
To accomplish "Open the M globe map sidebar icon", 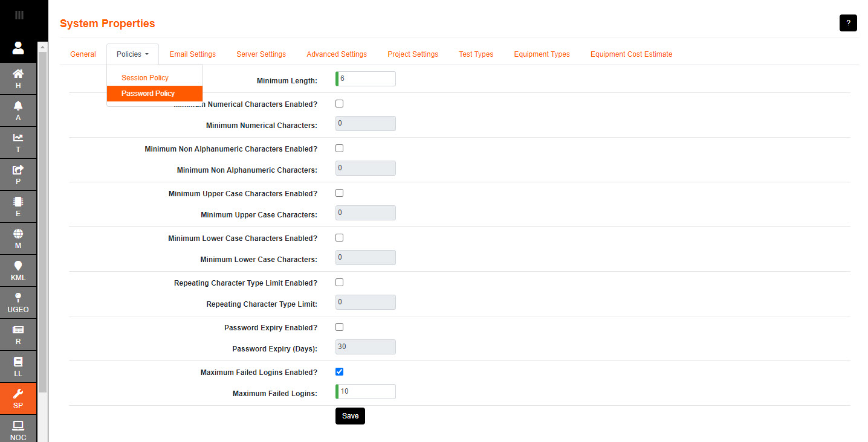I will [18, 238].
